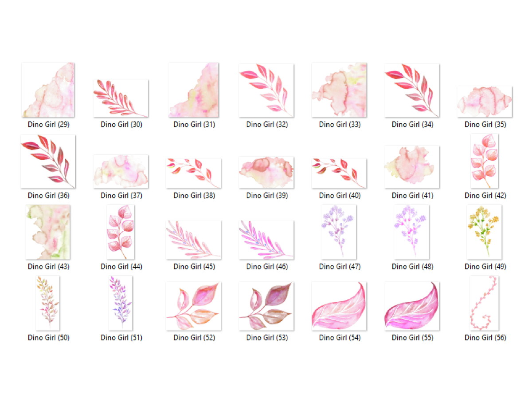Select the Dino Girl (32) pink leaf branch

point(266,91)
